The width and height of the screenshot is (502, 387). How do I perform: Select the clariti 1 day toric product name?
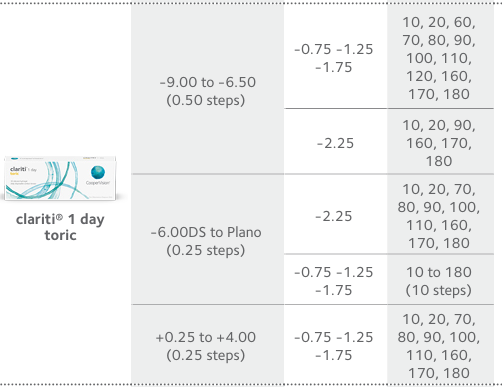[x=60, y=227]
